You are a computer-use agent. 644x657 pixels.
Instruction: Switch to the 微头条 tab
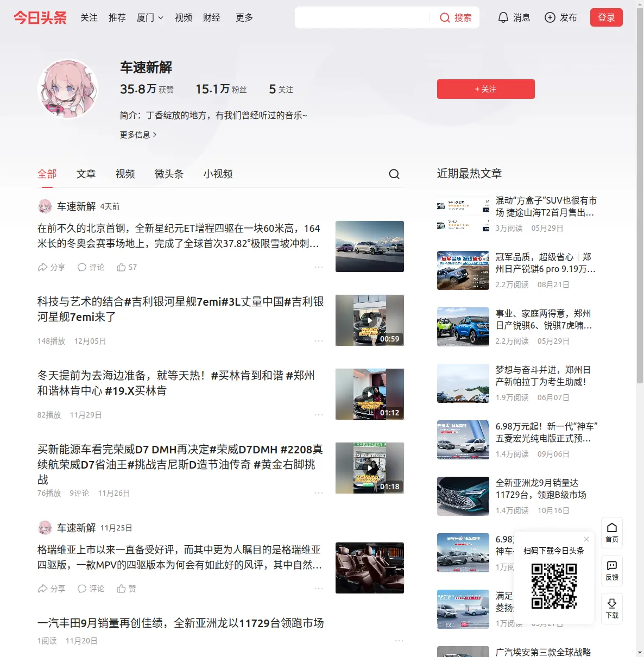(x=169, y=174)
